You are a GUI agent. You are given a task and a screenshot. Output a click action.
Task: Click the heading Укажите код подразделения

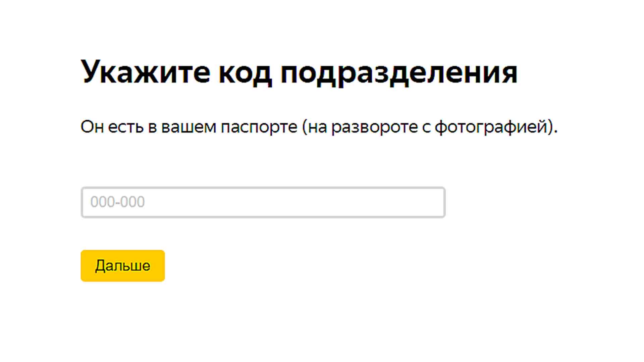(x=299, y=72)
